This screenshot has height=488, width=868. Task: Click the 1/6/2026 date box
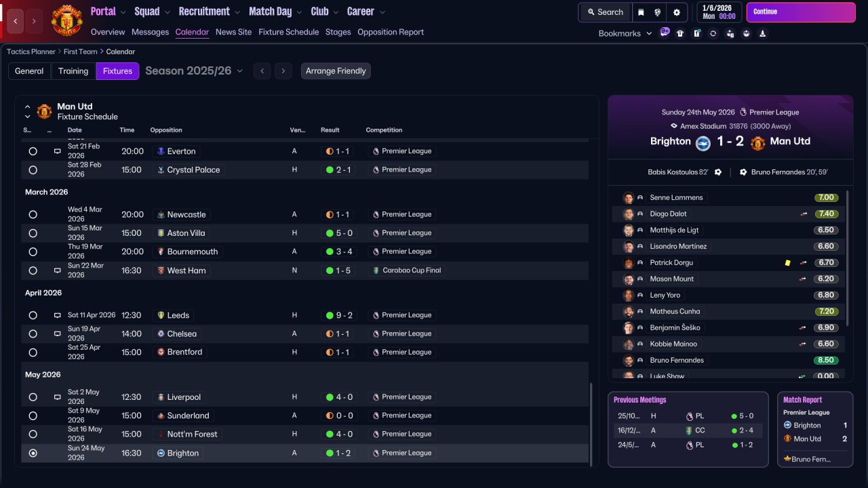point(719,12)
